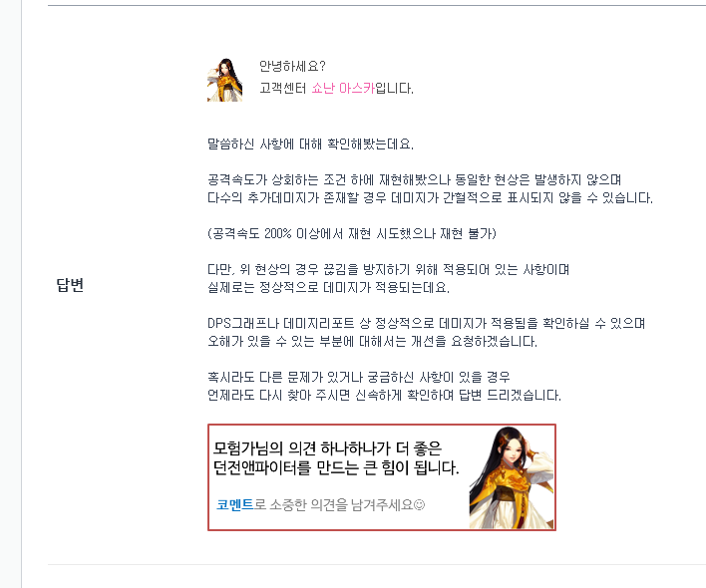Click the line starting 언제라도 다시 찾아
This screenshot has height=588, width=706.
click(x=384, y=395)
